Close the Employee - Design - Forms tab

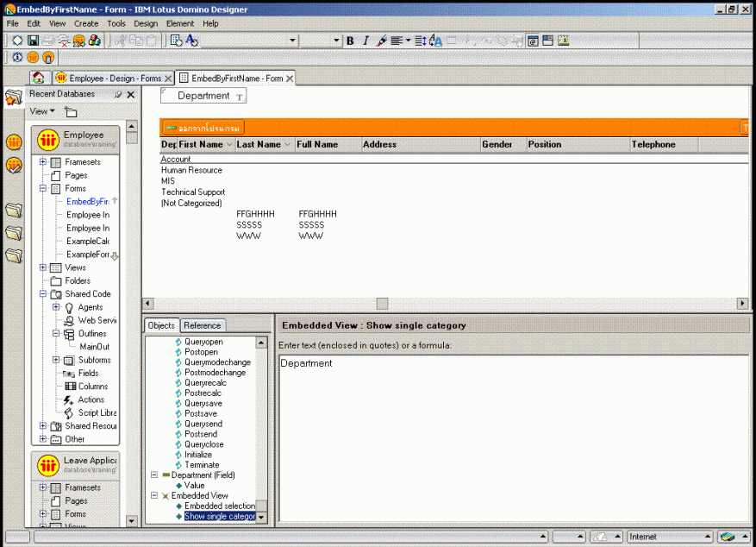point(168,79)
